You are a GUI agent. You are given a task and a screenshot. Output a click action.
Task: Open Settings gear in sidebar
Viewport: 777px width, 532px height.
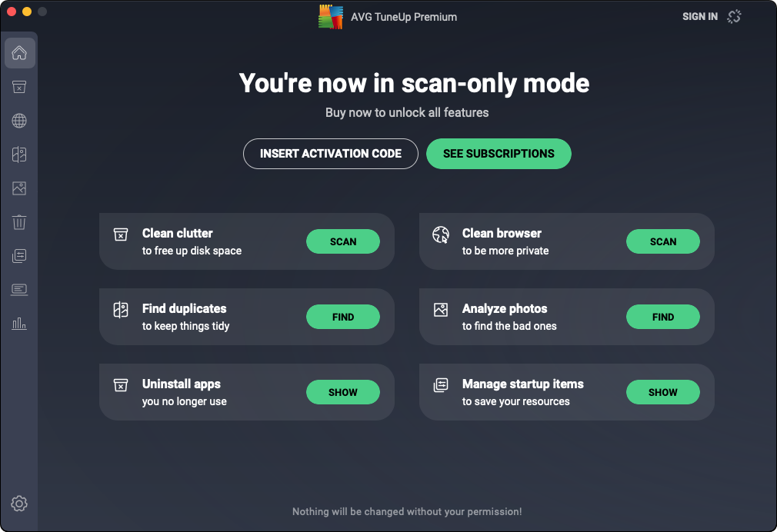coord(19,504)
